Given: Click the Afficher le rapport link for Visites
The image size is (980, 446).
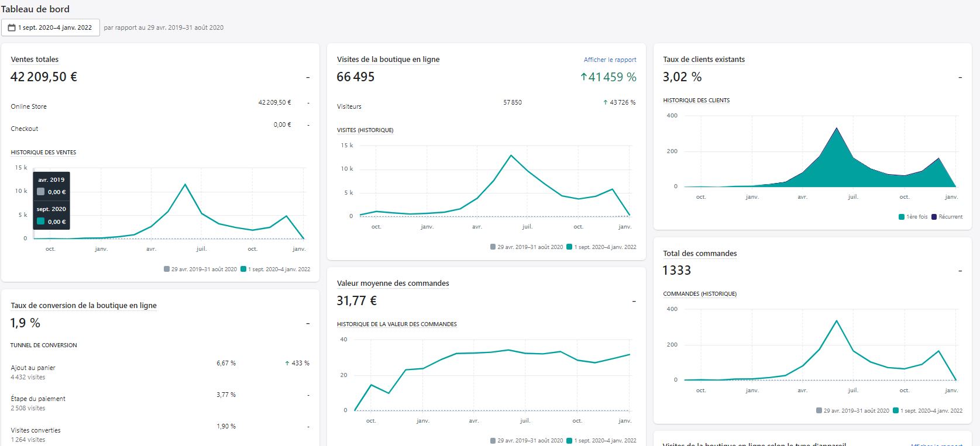Looking at the screenshot, I should [610, 60].
